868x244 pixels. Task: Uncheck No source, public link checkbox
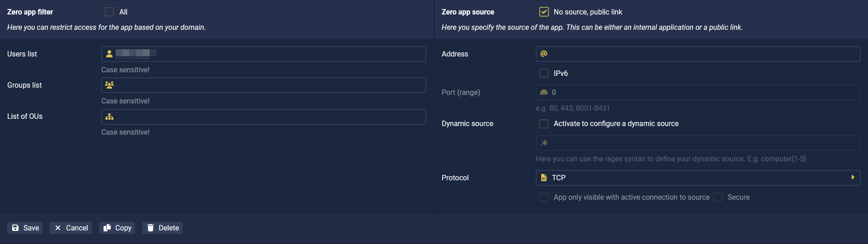544,12
